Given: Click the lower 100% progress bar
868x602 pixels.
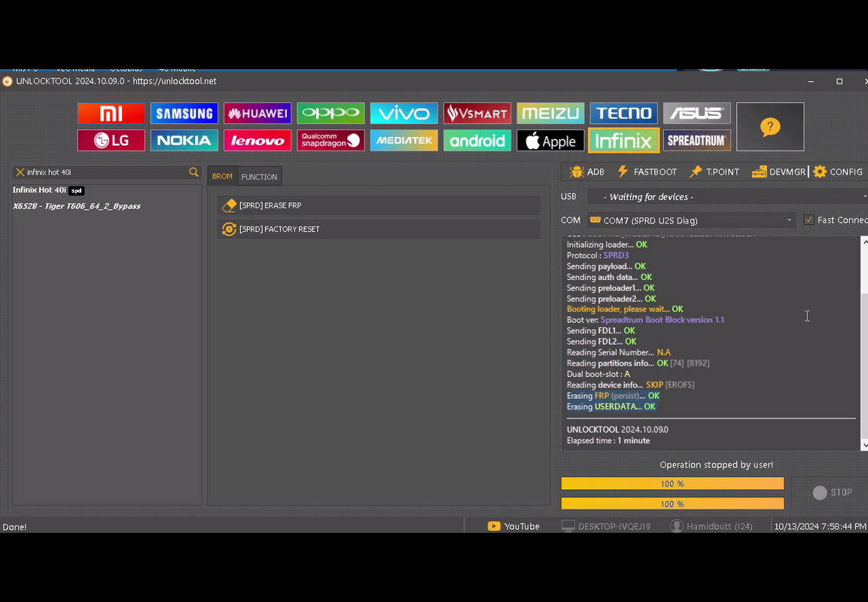Looking at the screenshot, I should tap(672, 503).
